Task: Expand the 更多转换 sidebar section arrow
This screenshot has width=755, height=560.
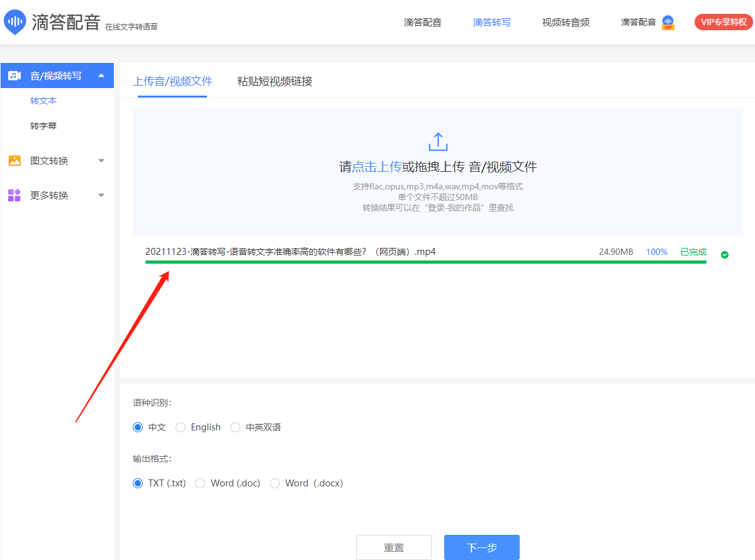Action: (x=101, y=195)
